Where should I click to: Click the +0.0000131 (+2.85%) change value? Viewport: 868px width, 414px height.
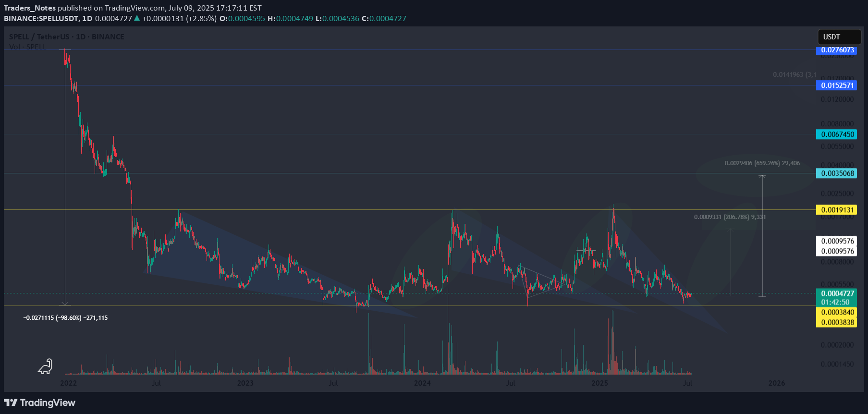click(179, 19)
